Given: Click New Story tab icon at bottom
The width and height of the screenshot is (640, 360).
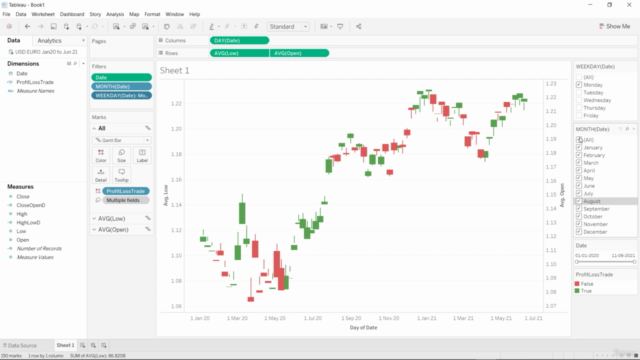Looking at the screenshot, I should point(104,345).
